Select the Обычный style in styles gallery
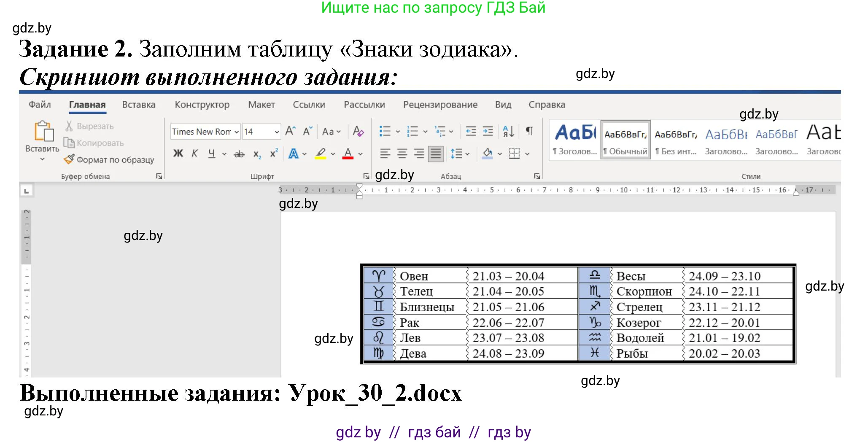 [x=625, y=139]
